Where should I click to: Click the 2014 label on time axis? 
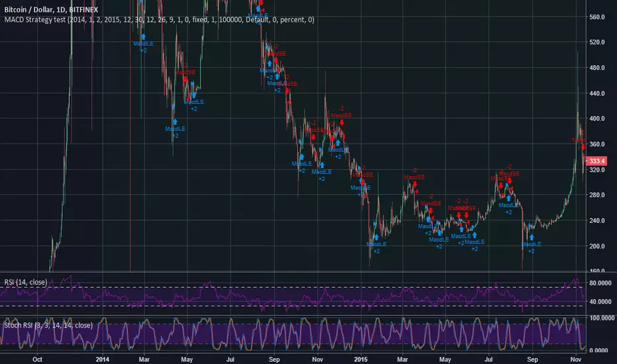tap(101, 358)
